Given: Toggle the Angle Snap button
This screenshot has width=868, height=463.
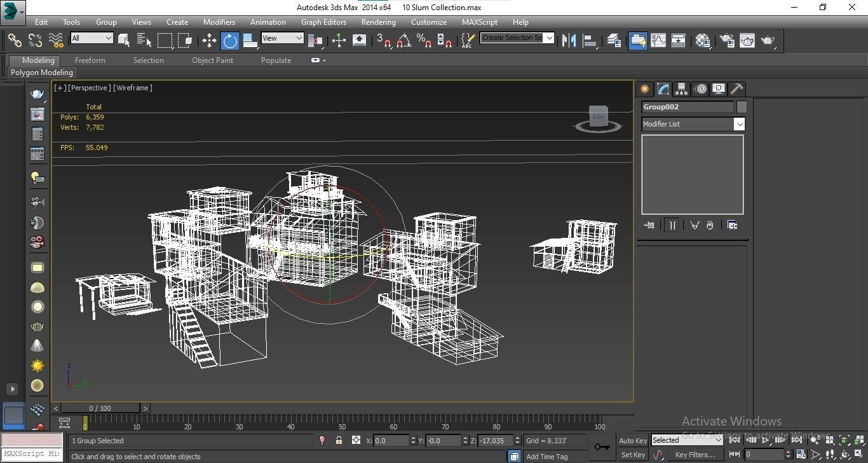Looking at the screenshot, I should tap(403, 40).
